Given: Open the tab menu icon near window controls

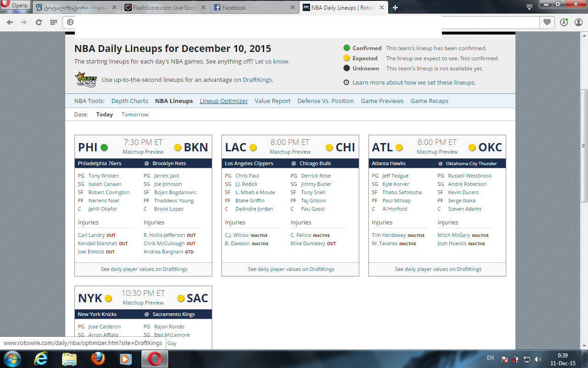Looking at the screenshot, I should coord(529,7).
